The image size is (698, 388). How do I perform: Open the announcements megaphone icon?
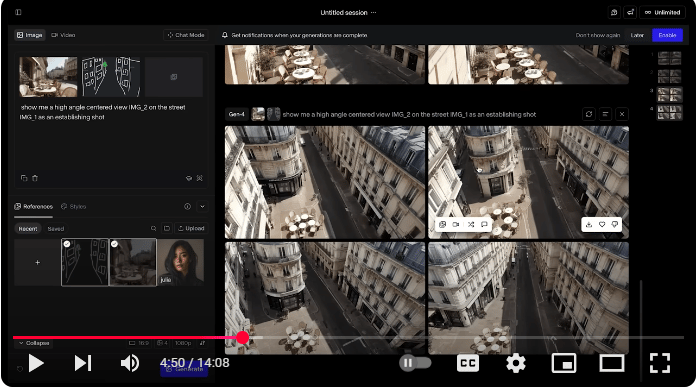tap(630, 12)
